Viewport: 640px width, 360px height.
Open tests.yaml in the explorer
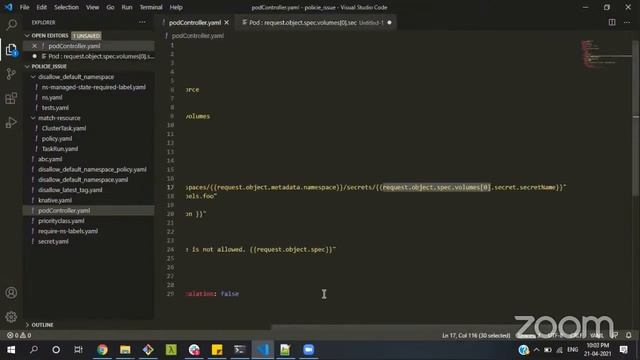pyautogui.click(x=55, y=108)
